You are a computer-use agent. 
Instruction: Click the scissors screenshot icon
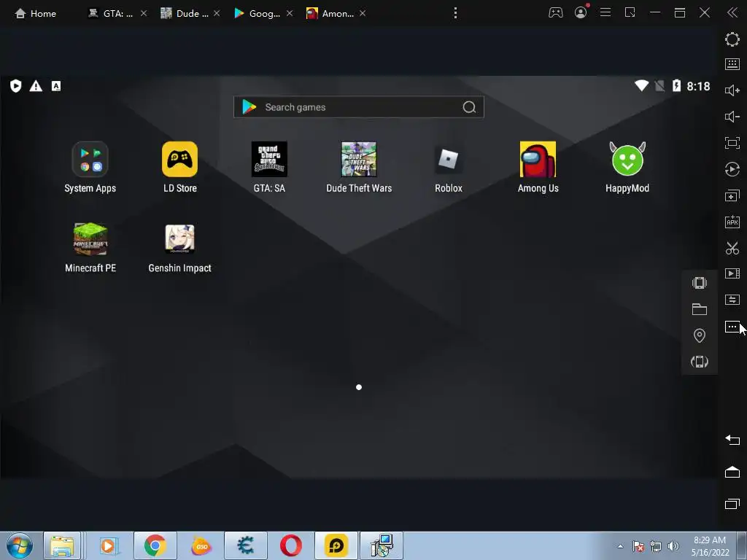732,248
